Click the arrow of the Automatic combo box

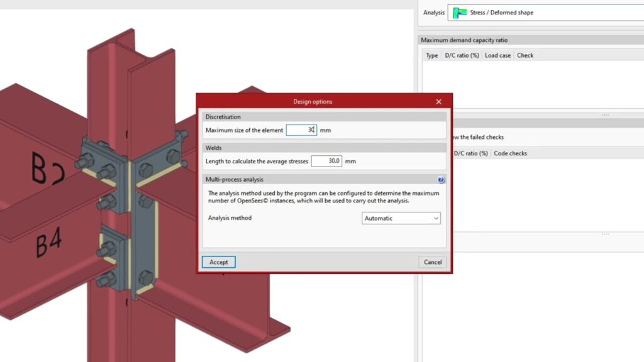436,218
